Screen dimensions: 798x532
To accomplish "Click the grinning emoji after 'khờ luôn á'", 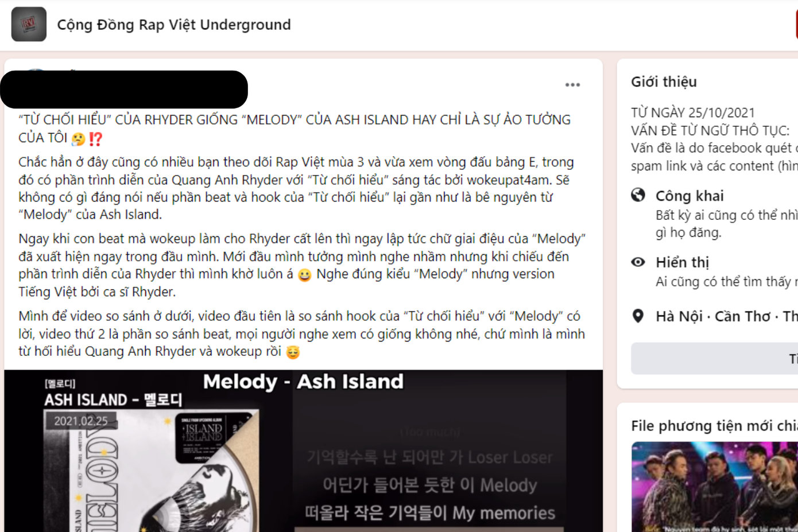I will (x=305, y=275).
